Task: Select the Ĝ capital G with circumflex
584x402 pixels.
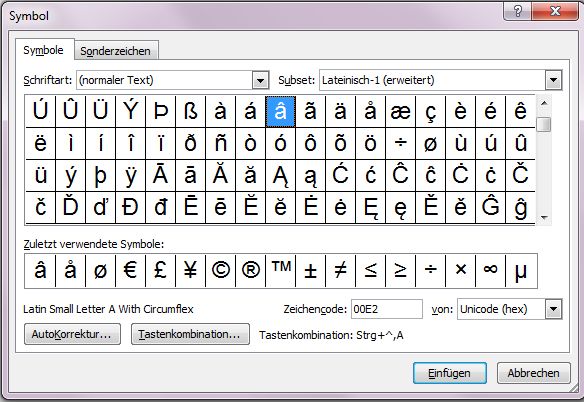Action: (x=491, y=208)
